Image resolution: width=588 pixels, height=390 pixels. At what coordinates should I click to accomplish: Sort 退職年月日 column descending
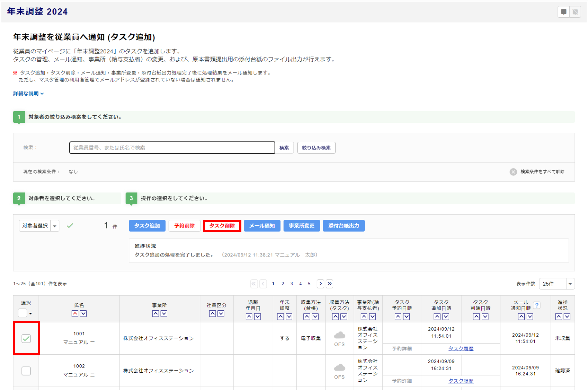258,317
